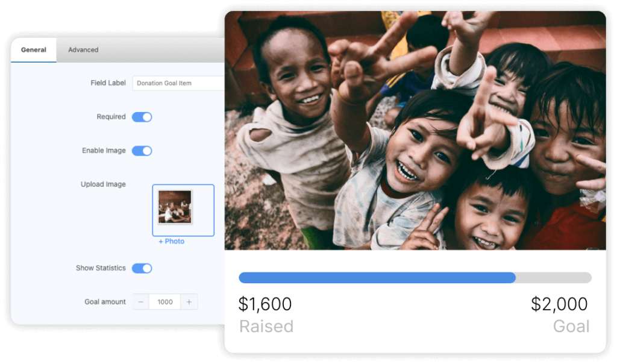Viewport: 617px width, 364px height.
Task: Switch to the General tab
Action: (x=34, y=50)
